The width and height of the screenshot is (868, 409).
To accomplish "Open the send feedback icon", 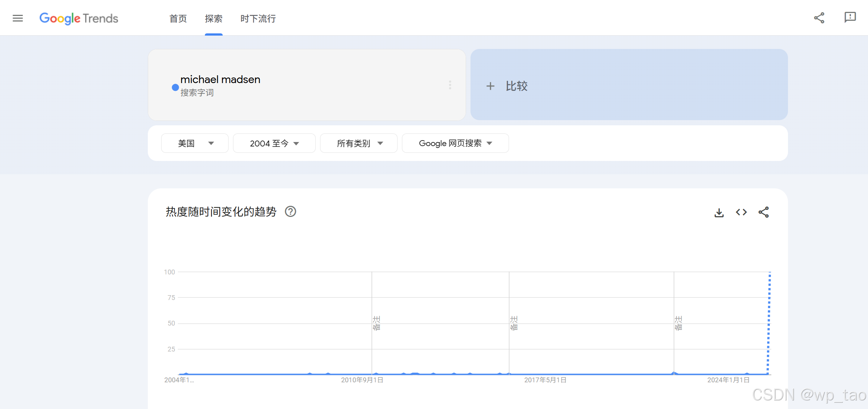I will click(850, 17).
